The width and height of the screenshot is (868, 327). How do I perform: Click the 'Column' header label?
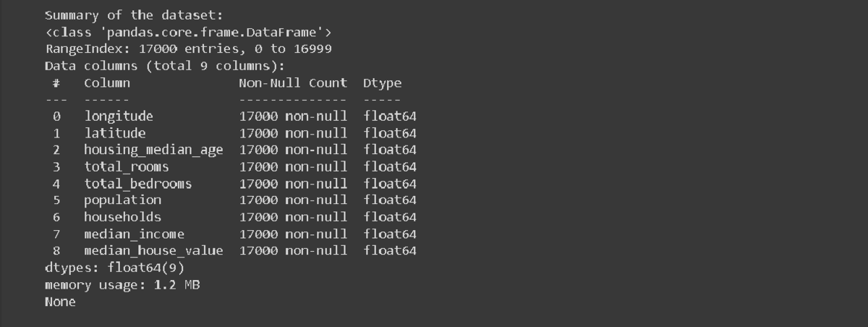(107, 82)
